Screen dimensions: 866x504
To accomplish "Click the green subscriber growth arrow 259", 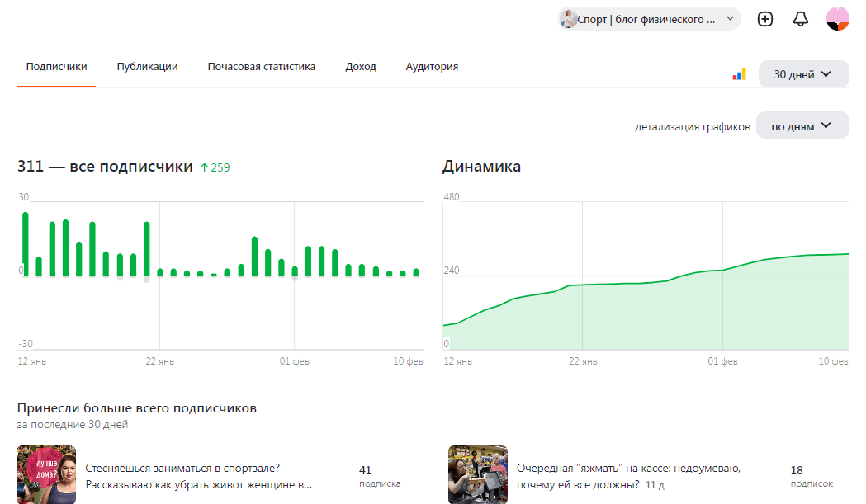I will click(215, 167).
